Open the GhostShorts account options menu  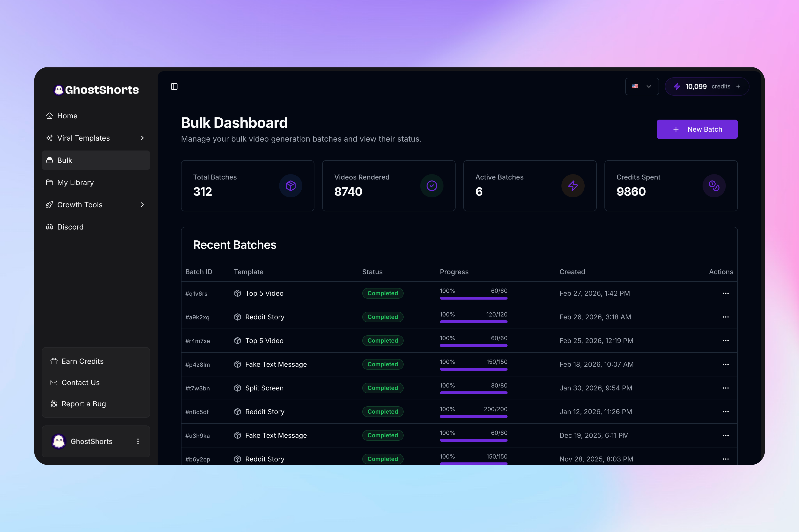coord(138,441)
